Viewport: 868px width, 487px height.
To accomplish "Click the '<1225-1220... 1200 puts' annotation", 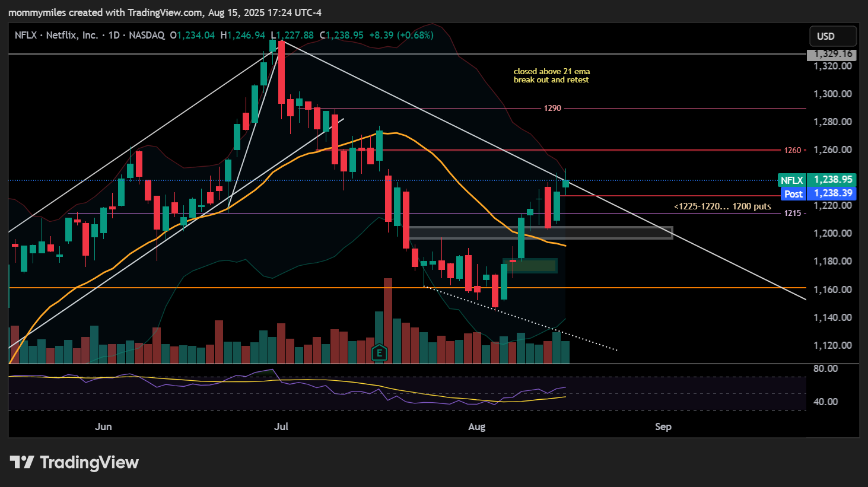I will (x=723, y=206).
